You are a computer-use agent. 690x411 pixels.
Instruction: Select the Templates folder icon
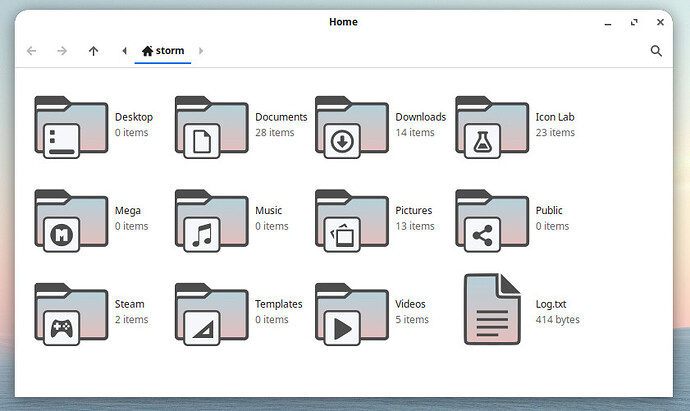pos(211,313)
